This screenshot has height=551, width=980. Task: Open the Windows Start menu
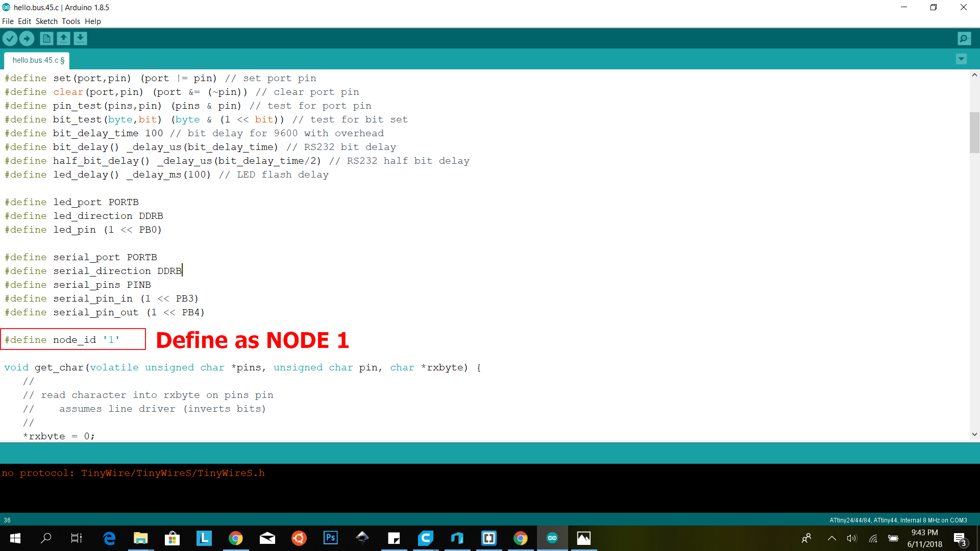(x=15, y=538)
